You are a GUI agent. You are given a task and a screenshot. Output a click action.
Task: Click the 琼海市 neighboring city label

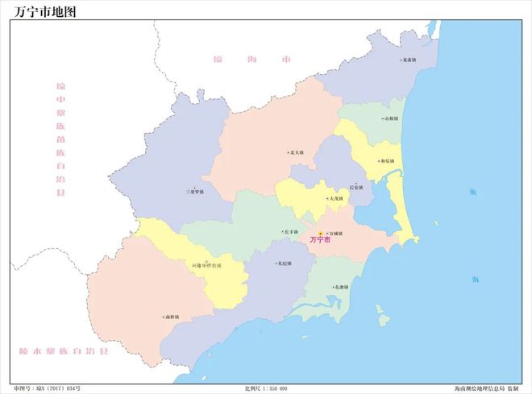[x=251, y=60]
